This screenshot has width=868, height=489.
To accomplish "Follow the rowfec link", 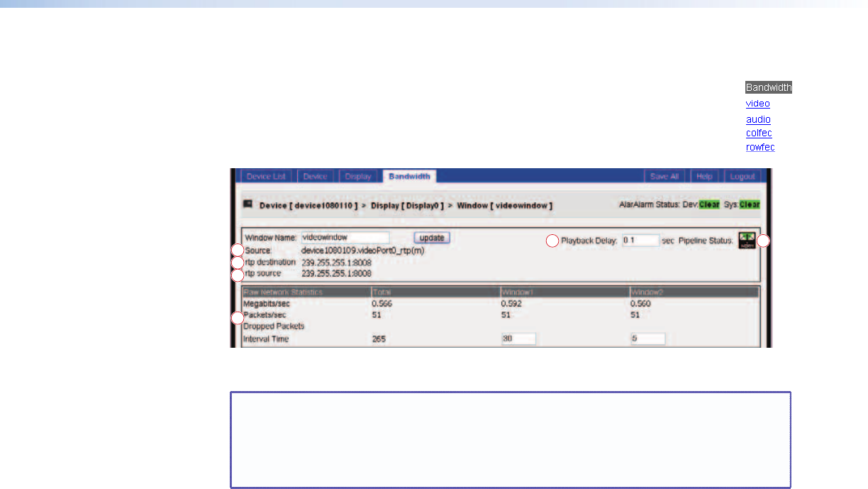I will point(760,148).
